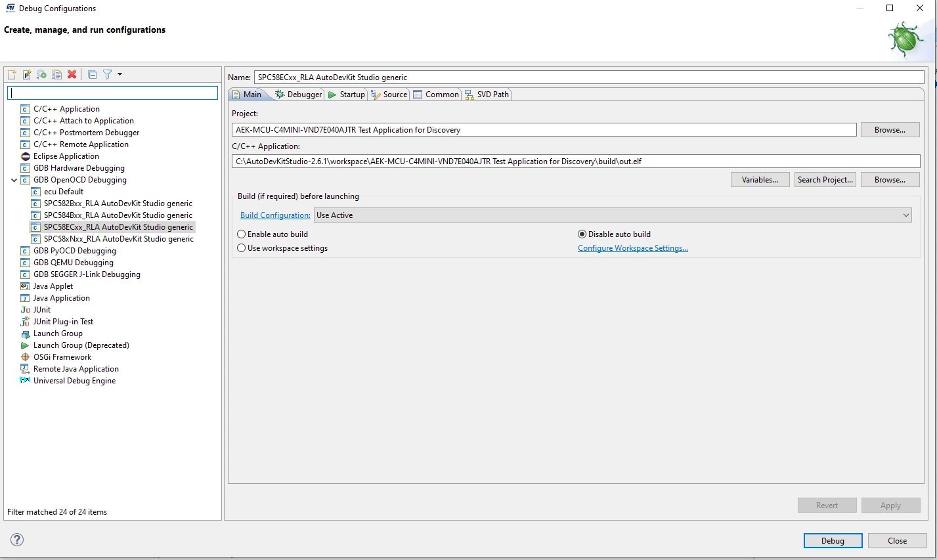Screen dimensions: 937x560
Task: Select GDB QEMU Debugging
Action: tap(73, 263)
